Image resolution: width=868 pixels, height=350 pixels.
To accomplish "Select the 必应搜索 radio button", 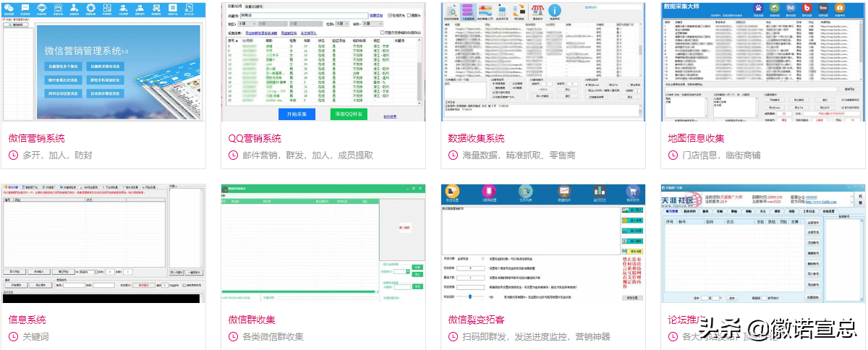I will [511, 83].
